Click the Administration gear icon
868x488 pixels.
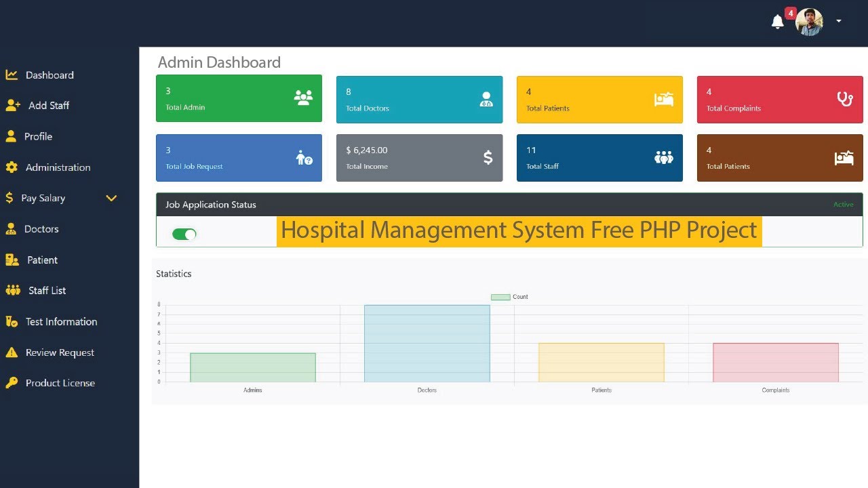point(12,167)
